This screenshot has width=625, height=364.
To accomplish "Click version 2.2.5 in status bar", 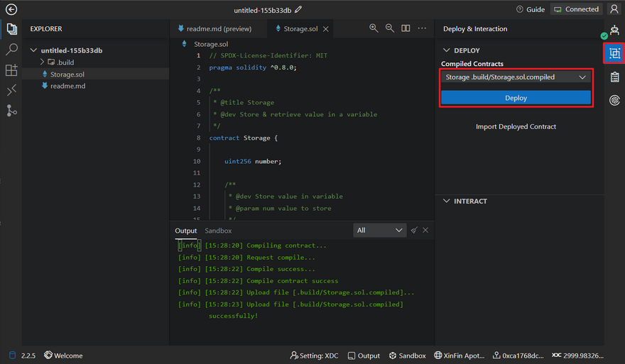I will click(28, 355).
